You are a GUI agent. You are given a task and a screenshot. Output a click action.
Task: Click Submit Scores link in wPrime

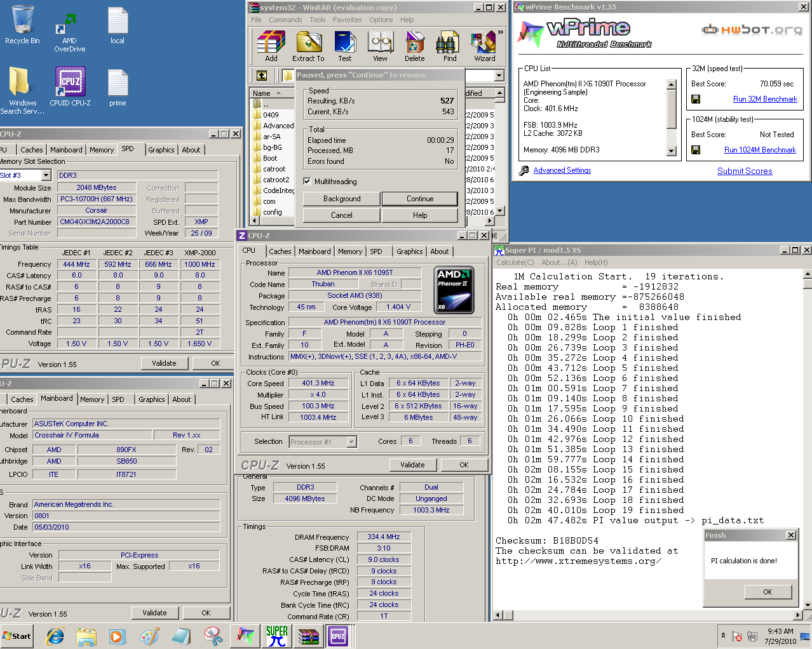pyautogui.click(x=745, y=171)
